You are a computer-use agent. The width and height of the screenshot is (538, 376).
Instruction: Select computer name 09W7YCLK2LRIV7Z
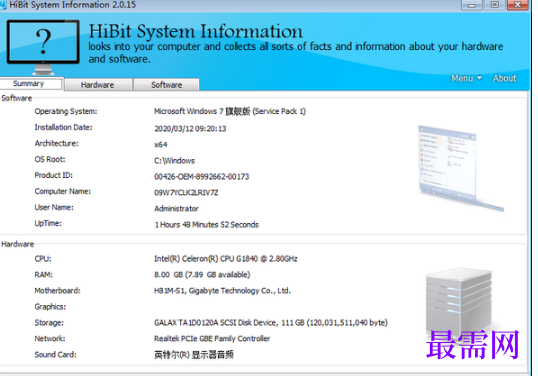click(x=186, y=193)
